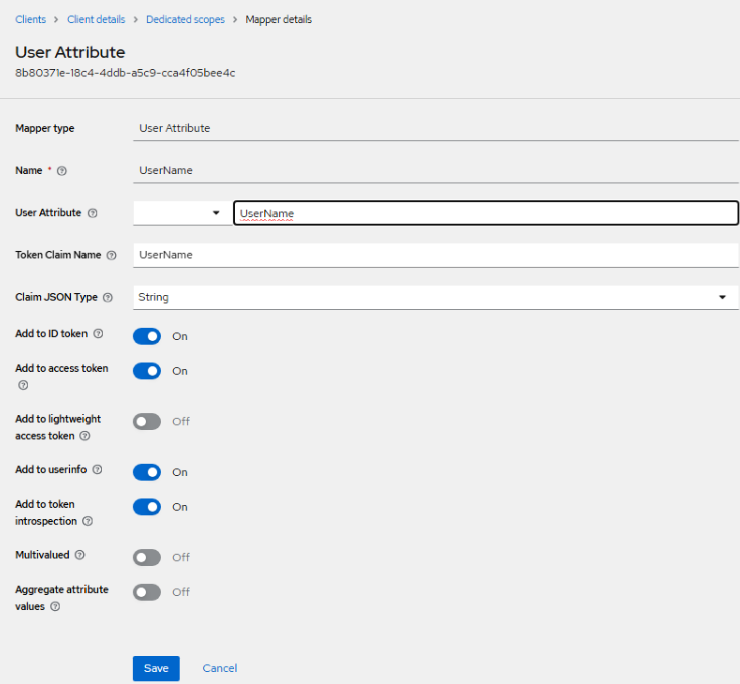
Task: Open Token Claim Name help tooltip icon
Action: pyautogui.click(x=111, y=256)
